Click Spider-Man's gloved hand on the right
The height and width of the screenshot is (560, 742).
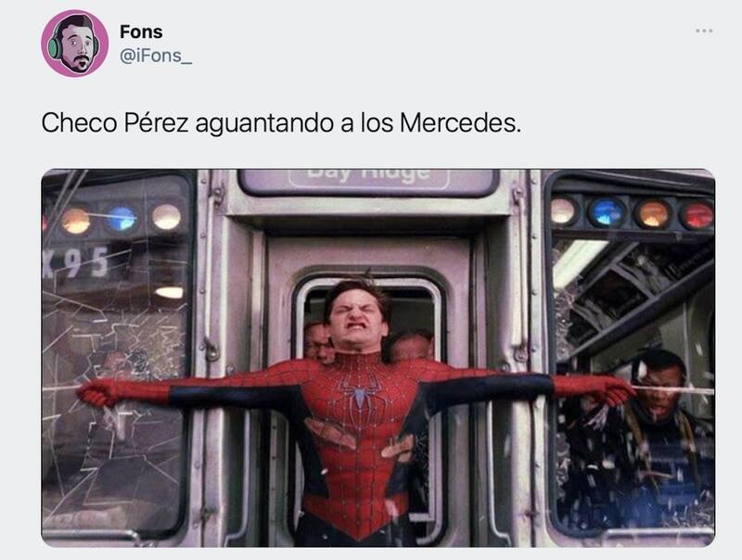click(611, 390)
